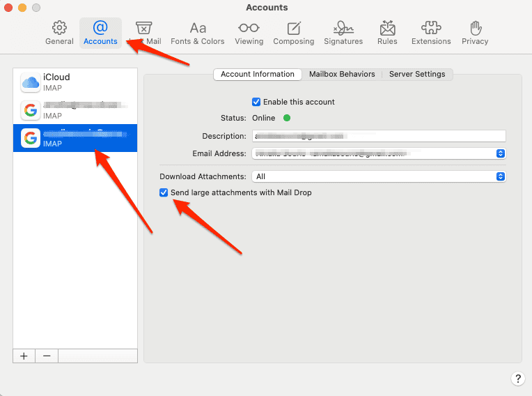
Task: Click the add account plus button
Action: pyautogui.click(x=24, y=356)
